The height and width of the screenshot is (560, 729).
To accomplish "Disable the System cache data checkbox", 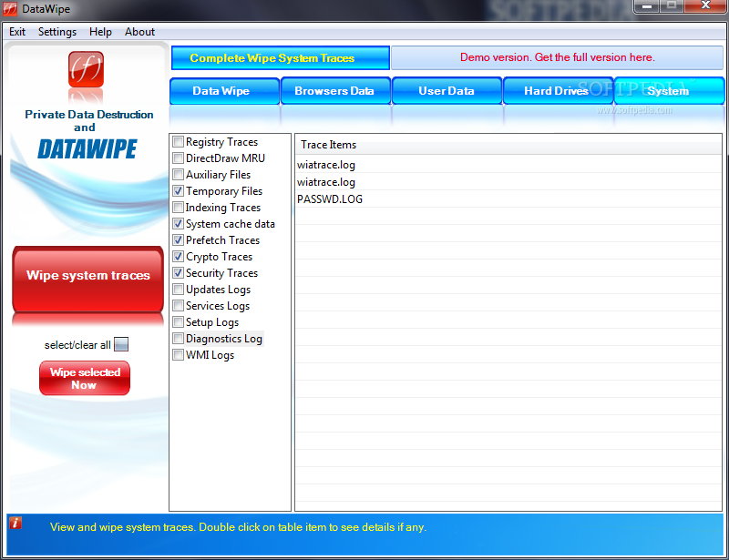I will [x=178, y=223].
